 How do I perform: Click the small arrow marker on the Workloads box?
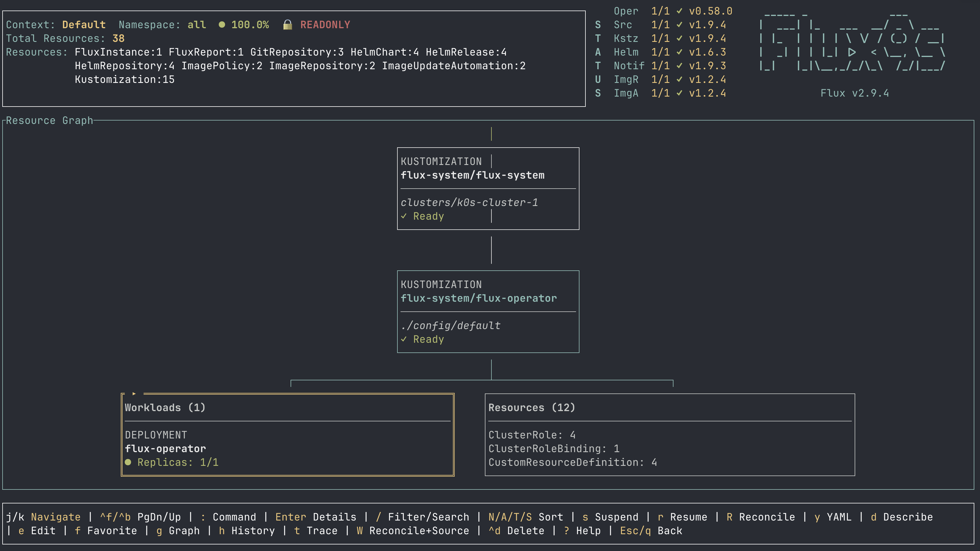coord(134,393)
